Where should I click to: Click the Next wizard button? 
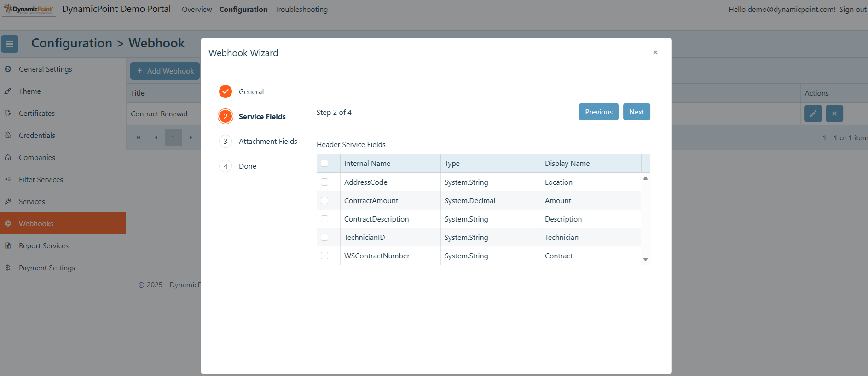pos(637,112)
